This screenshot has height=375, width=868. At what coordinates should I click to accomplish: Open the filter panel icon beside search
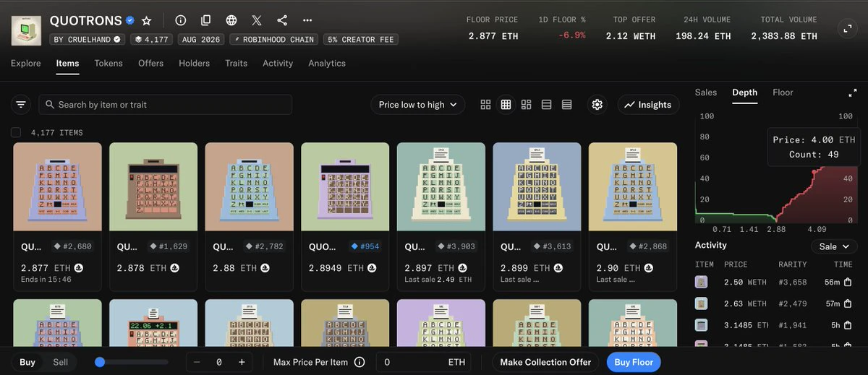point(21,105)
